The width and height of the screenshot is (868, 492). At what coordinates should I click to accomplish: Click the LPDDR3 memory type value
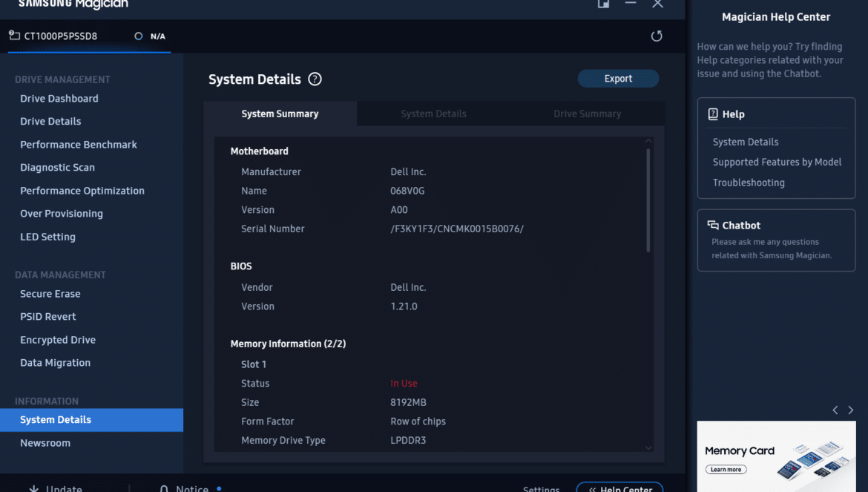408,441
